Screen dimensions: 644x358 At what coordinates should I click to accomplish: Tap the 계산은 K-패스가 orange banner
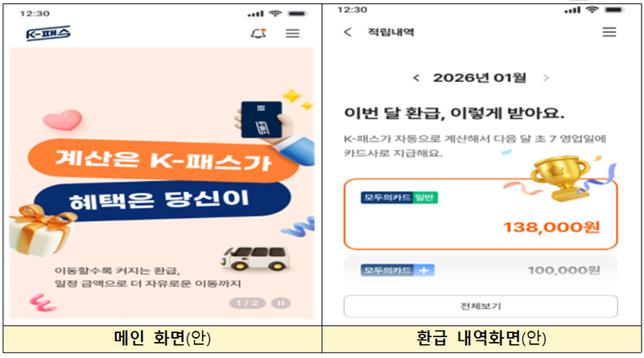(163, 161)
